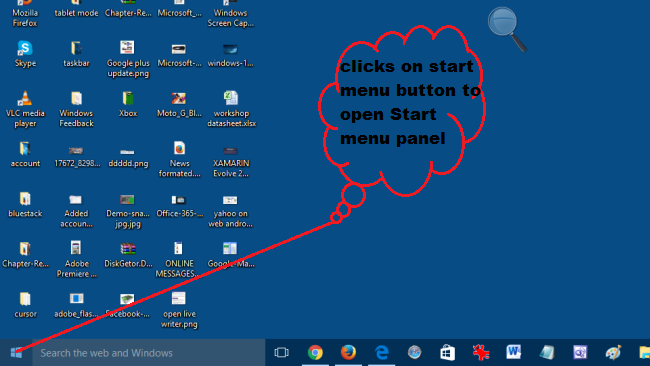Select the Moto_G_Bl... image file
This screenshot has height=366, width=650.
[179, 104]
